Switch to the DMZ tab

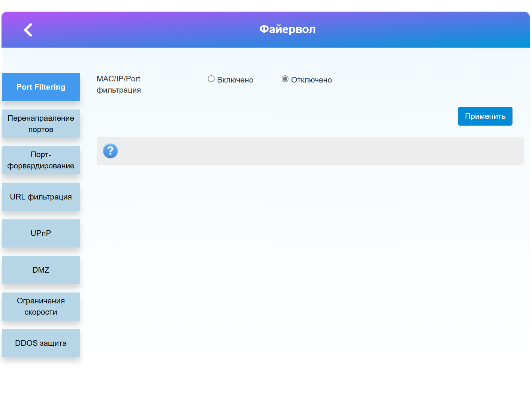(41, 270)
